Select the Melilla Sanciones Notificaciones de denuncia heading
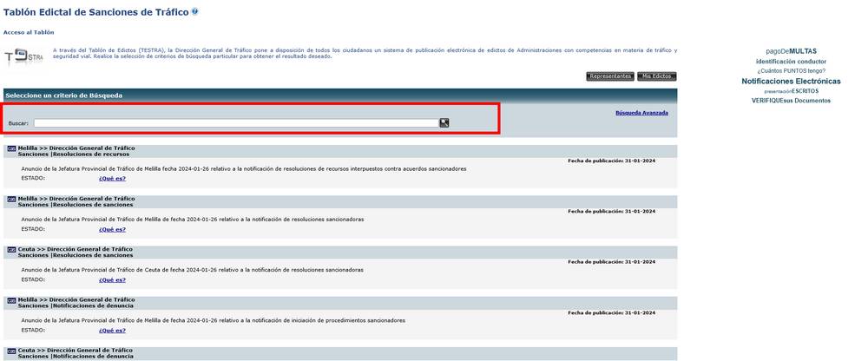Screen dimensions: 868x361 76,303
